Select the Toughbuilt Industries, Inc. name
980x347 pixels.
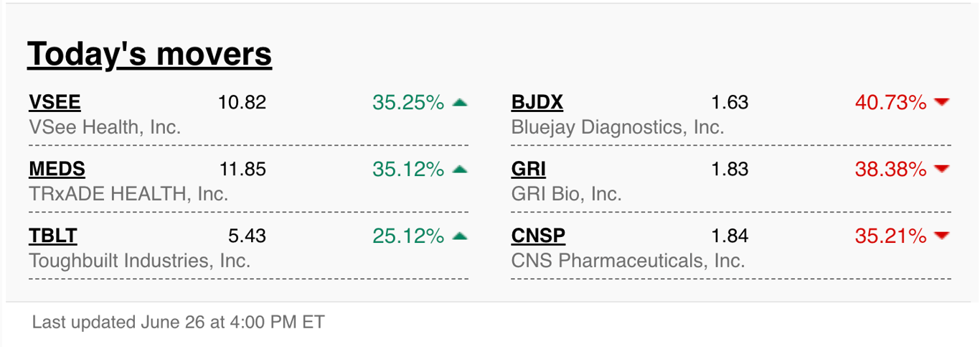click(x=140, y=260)
